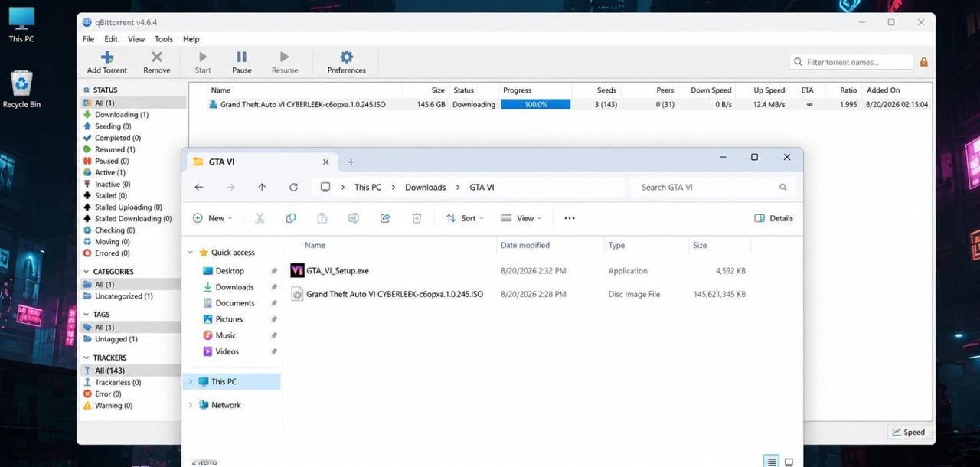Collapse the CATEGORIES section in qBittorrent
This screenshot has height=467, width=980.
tap(86, 272)
